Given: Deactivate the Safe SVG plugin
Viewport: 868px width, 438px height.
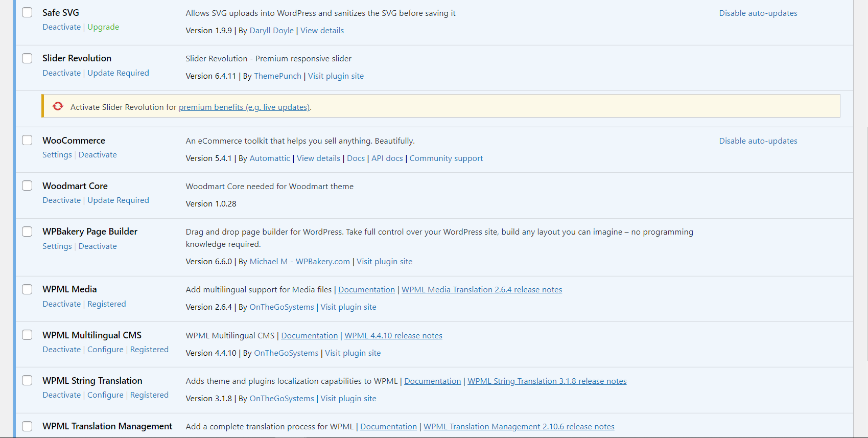Looking at the screenshot, I should pyautogui.click(x=61, y=27).
